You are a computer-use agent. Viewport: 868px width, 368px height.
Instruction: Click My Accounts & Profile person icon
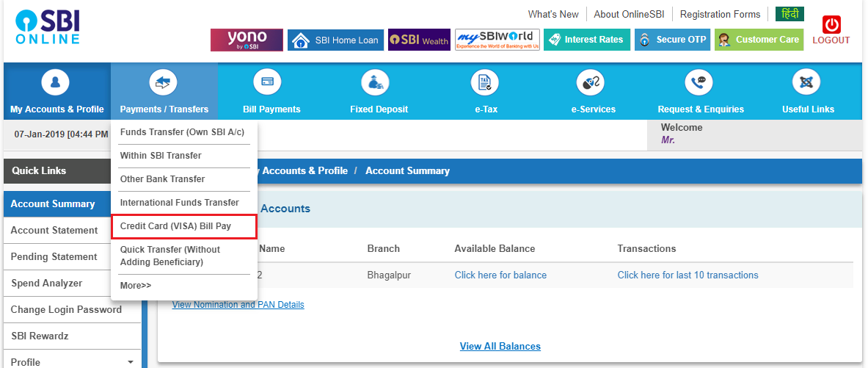(55, 83)
